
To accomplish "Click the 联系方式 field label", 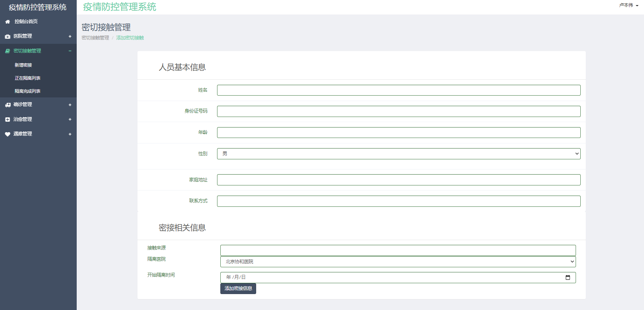I will coord(198,201).
